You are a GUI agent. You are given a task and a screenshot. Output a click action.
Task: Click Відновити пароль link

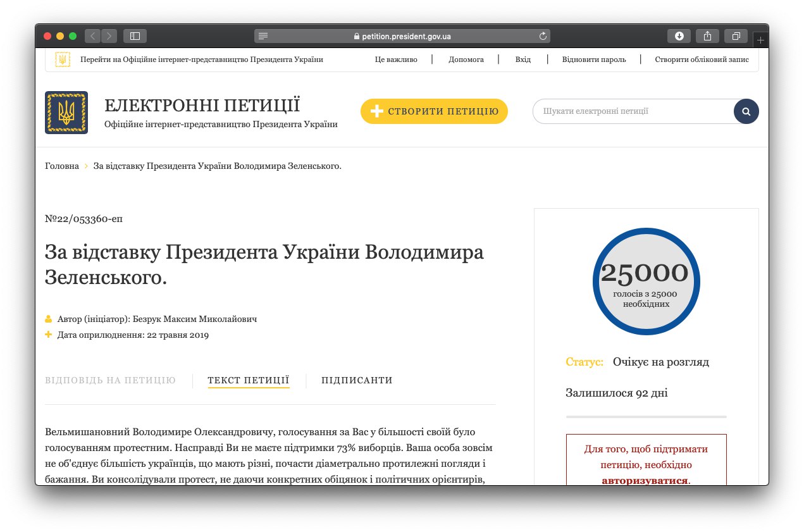click(x=594, y=59)
